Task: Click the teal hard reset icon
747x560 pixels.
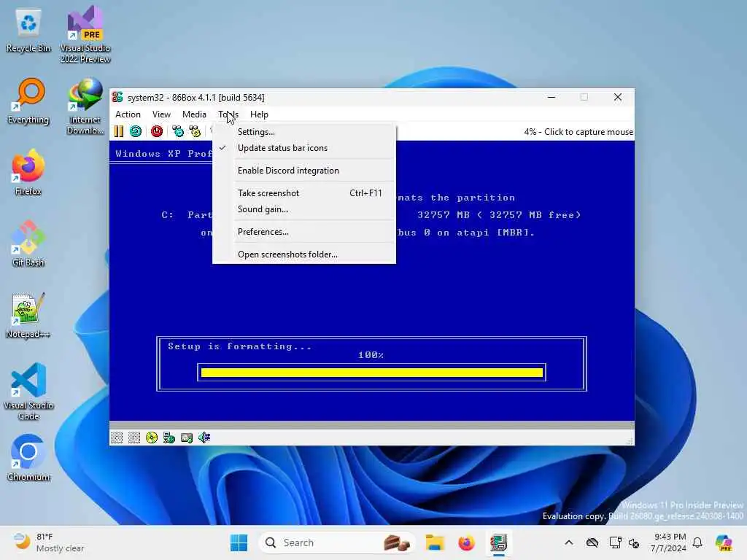Action: 136,131
